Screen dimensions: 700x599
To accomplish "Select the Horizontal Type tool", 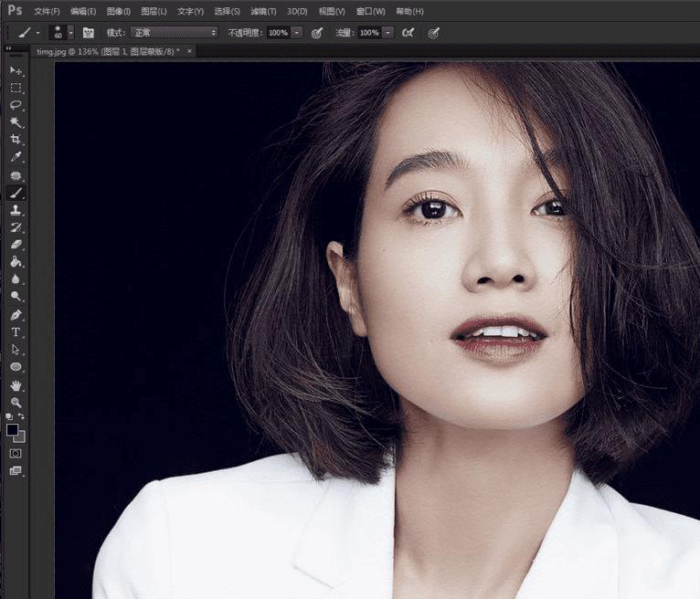I will (16, 331).
